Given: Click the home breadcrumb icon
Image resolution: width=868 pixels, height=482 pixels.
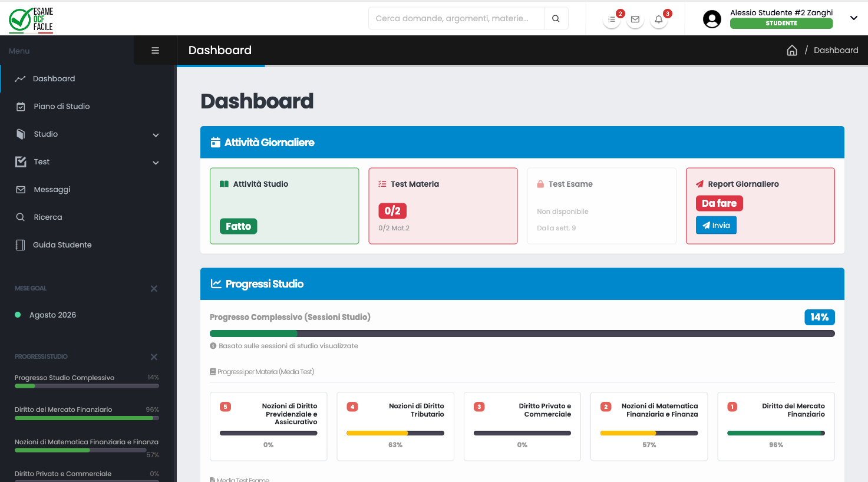Looking at the screenshot, I should tap(791, 50).
